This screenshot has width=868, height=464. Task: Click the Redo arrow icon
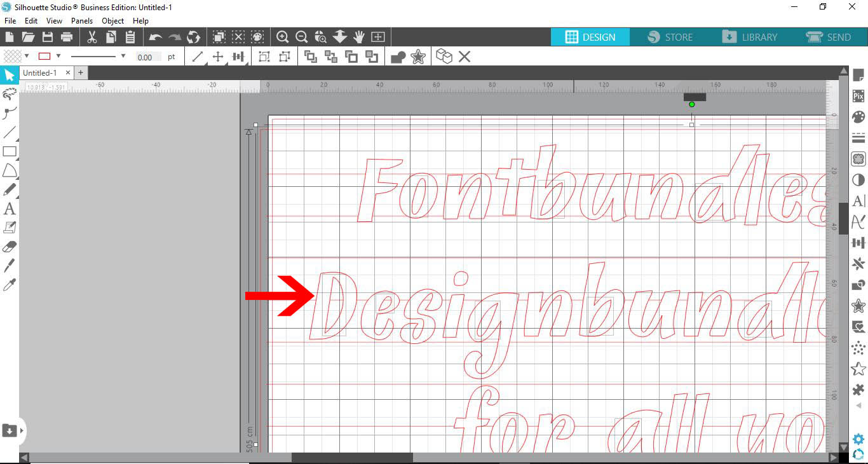coord(175,38)
